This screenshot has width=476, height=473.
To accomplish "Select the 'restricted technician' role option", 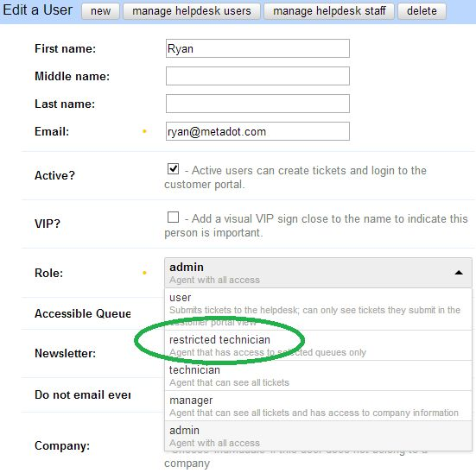I will [x=318, y=345].
